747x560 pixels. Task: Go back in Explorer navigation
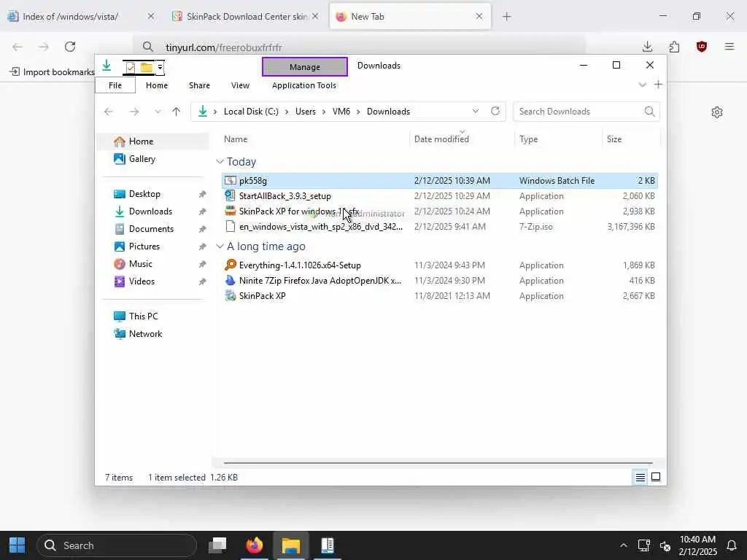tap(109, 112)
